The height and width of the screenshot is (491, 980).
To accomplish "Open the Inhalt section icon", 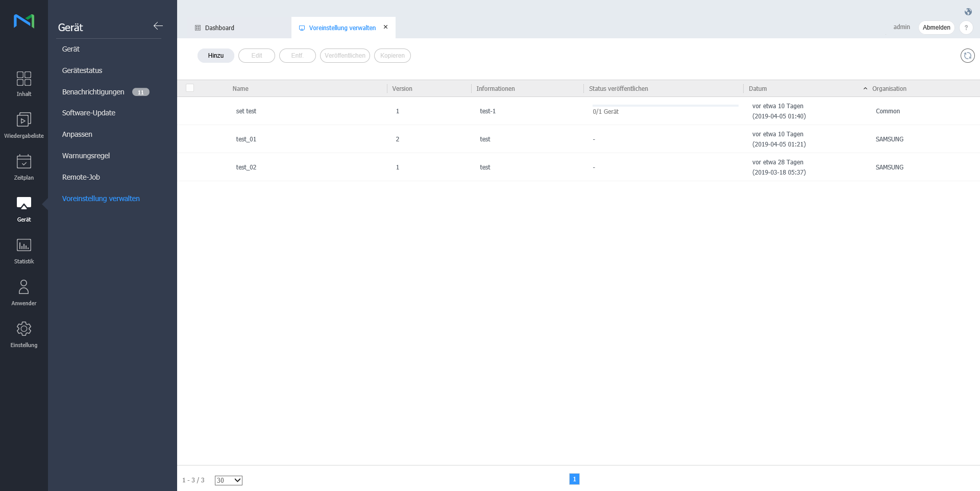I will (24, 79).
